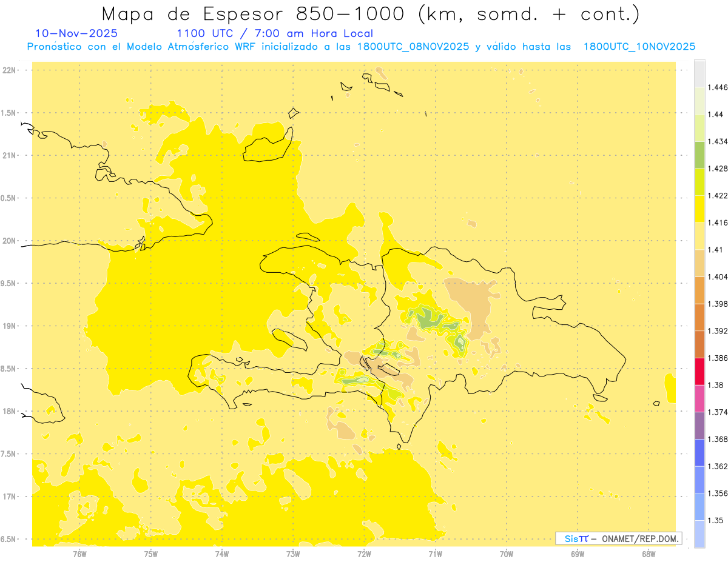Click legend value "1.35"
The image size is (728, 562).
[x=715, y=520]
